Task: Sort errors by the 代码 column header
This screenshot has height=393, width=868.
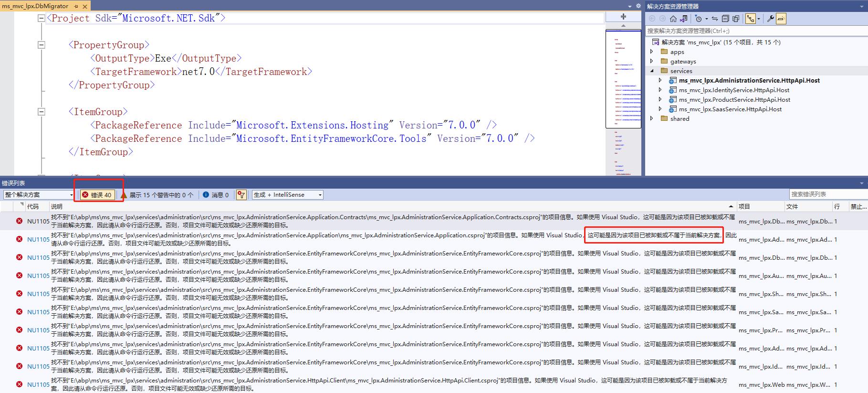Action: (33, 207)
